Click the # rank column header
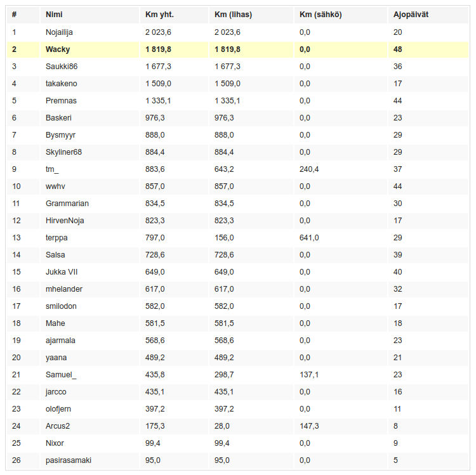476x475 pixels. click(14, 15)
